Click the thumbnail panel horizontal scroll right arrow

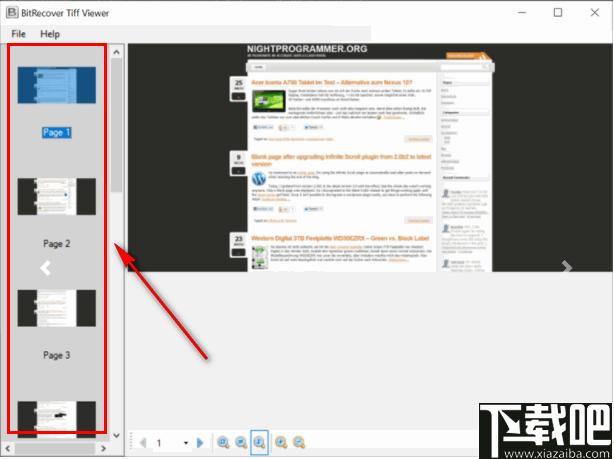pyautogui.click(x=103, y=448)
